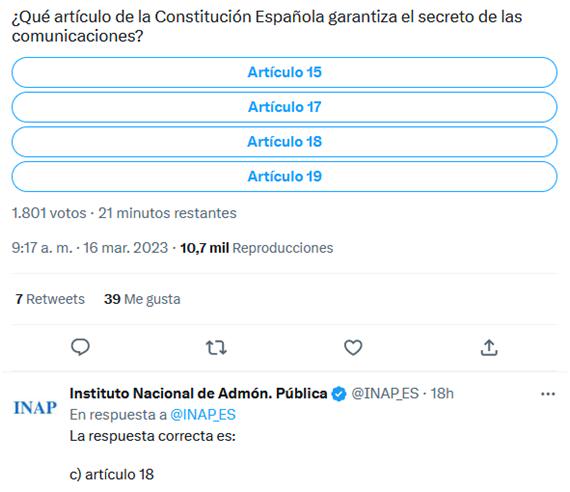Click the @INAP_ES mention in reply line

pyautogui.click(x=203, y=415)
